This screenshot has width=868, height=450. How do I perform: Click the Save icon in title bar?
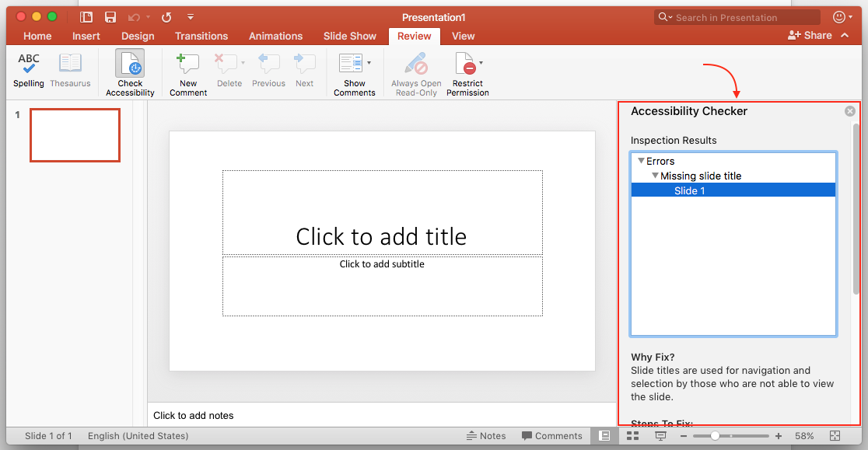tap(110, 17)
